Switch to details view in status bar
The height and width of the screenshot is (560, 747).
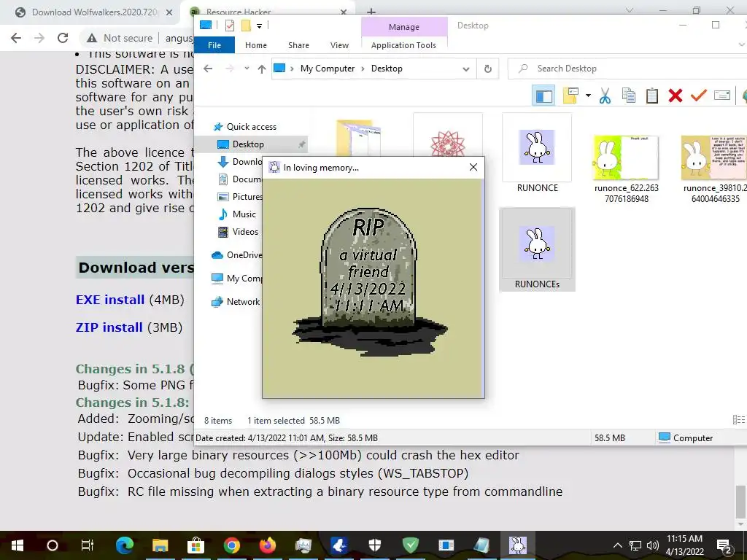click(738, 419)
